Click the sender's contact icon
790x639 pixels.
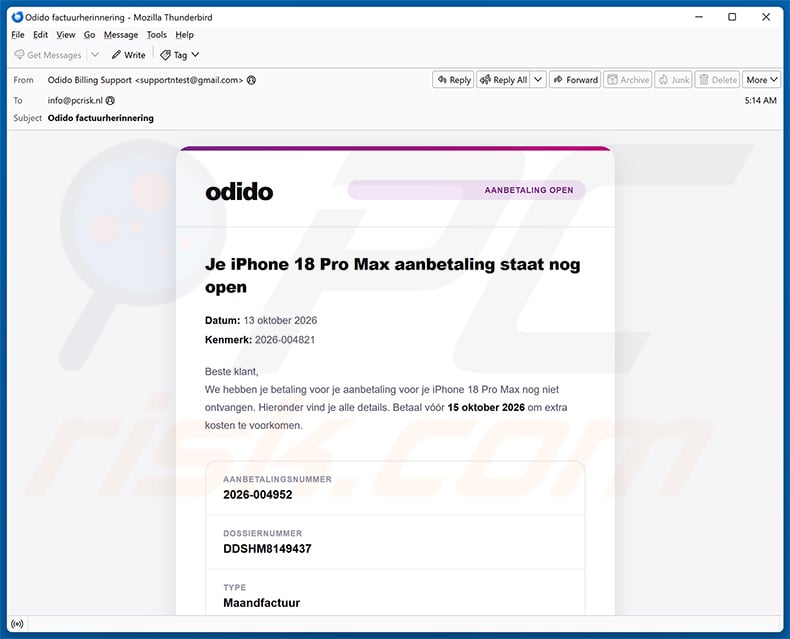click(251, 80)
